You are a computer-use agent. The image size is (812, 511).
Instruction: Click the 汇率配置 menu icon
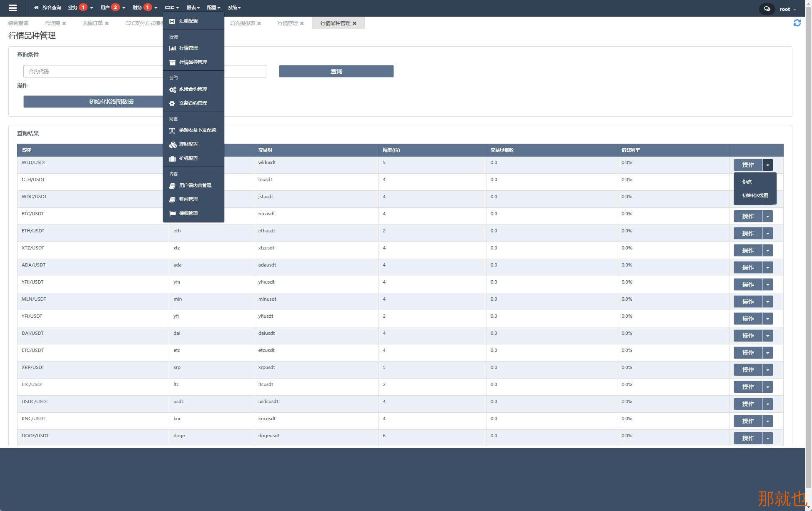[x=172, y=21]
